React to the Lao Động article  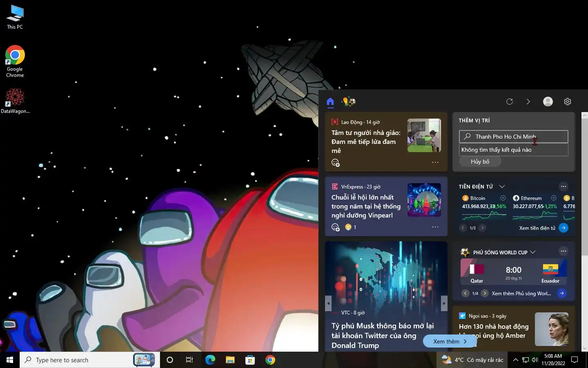(336, 163)
